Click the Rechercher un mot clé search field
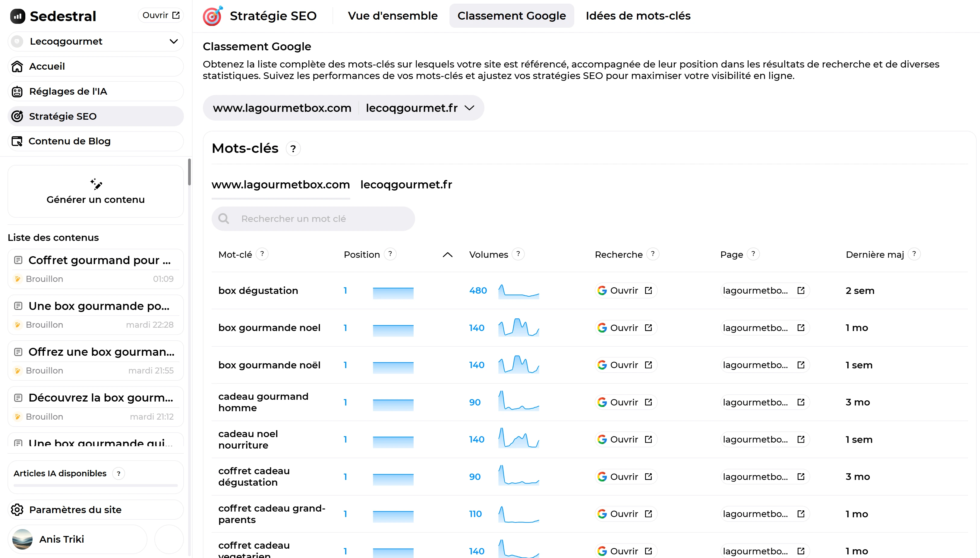 (313, 219)
